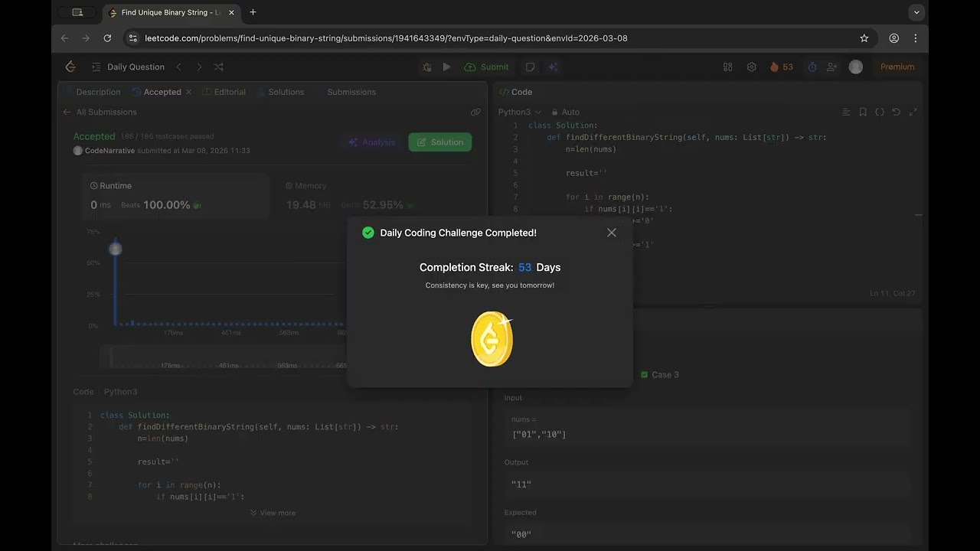
Task: Open the Analysis button
Action: (372, 142)
